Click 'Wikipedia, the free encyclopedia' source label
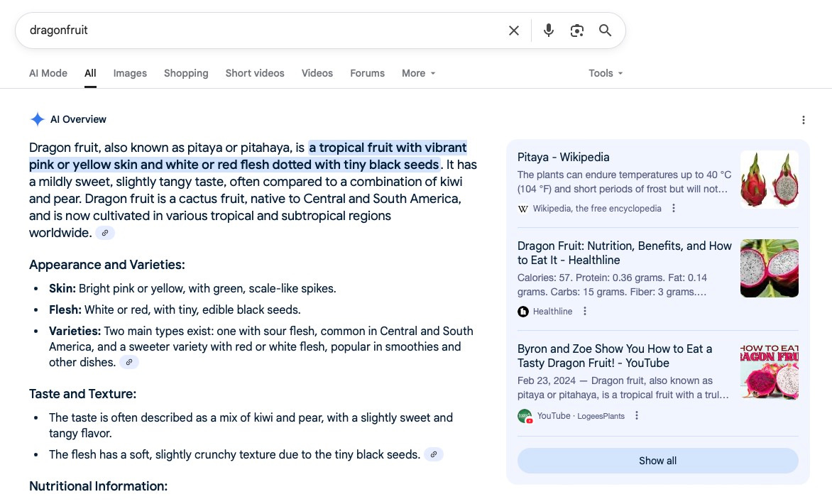Viewport: 832px width, 504px height. (x=597, y=209)
